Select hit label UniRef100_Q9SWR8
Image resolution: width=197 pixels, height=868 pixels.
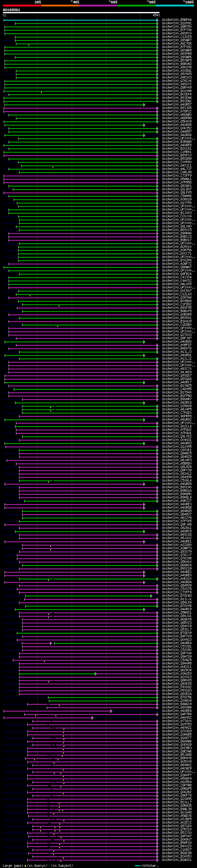tap(176, 50)
